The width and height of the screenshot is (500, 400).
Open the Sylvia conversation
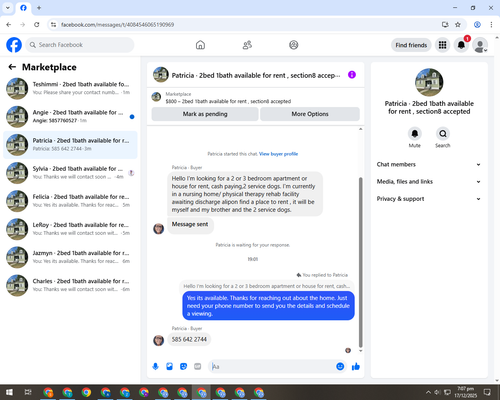tap(70, 173)
